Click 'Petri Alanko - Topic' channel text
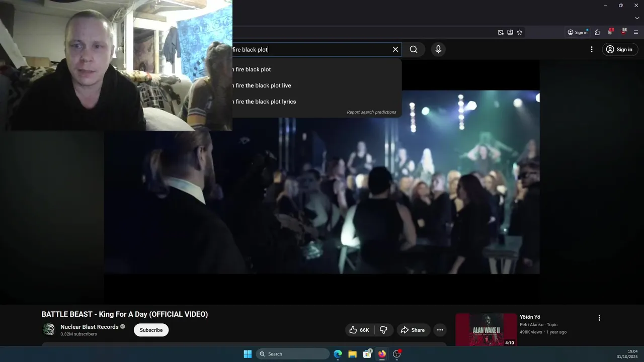 (538, 325)
